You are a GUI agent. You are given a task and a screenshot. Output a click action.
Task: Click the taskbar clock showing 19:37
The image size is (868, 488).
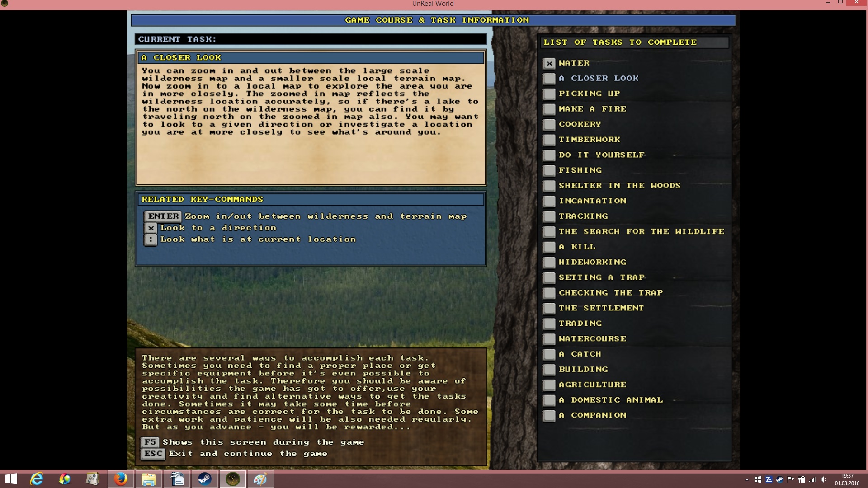point(847,479)
